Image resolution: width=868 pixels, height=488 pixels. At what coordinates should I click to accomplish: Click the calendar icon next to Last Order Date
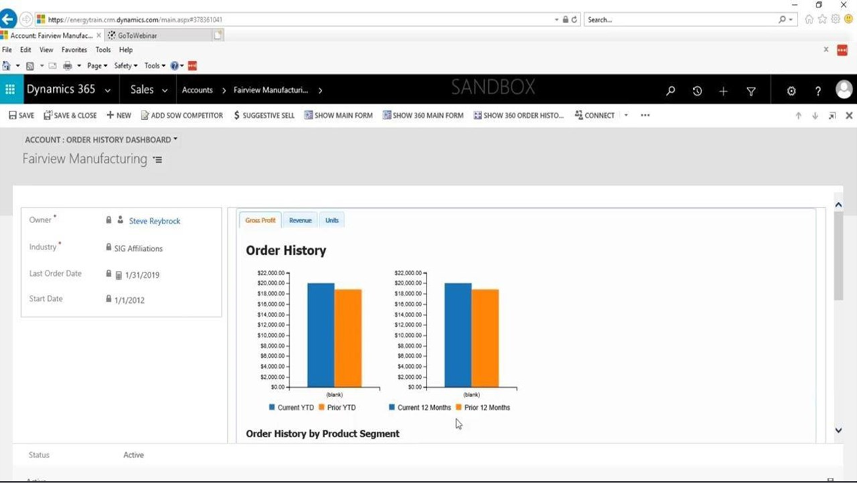119,275
